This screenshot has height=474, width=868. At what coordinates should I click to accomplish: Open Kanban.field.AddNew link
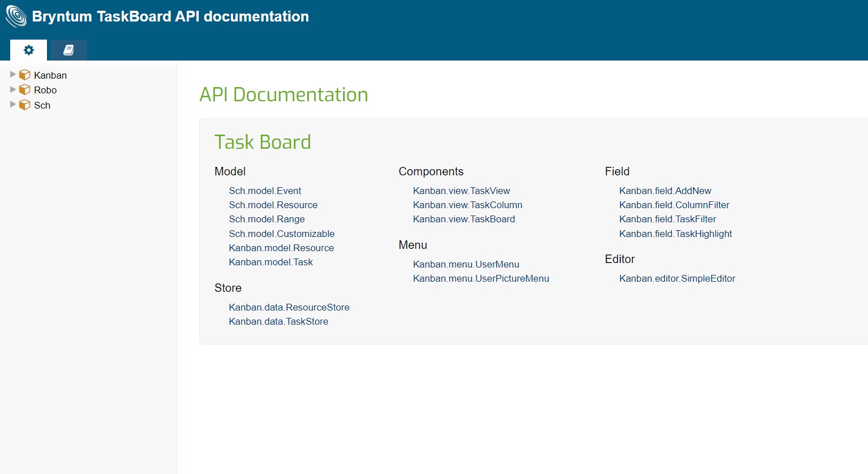(665, 191)
